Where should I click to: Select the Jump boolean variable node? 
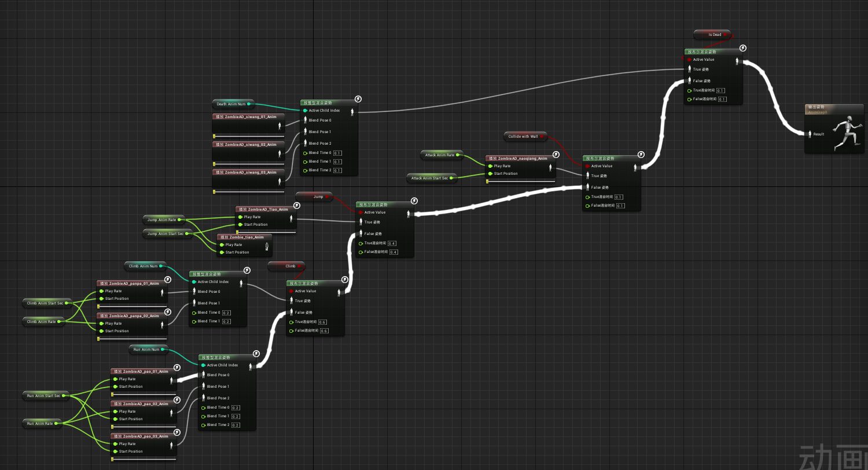tap(314, 196)
